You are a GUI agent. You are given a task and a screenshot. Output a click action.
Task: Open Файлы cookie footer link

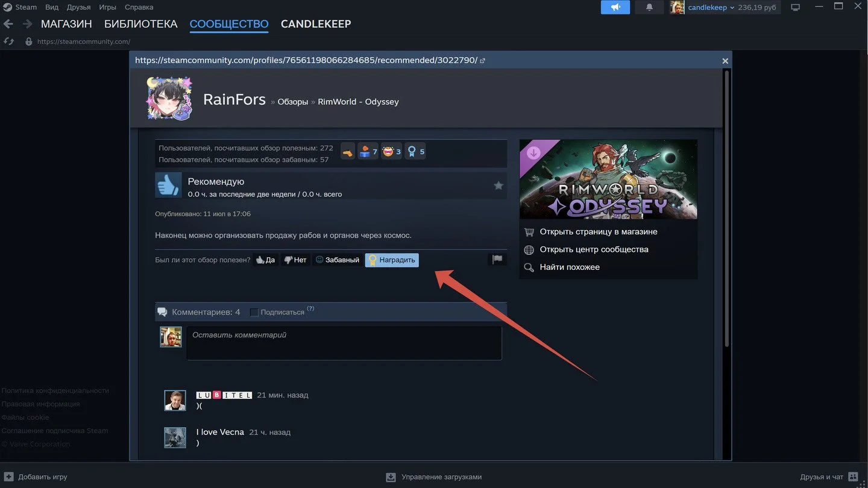[25, 417]
